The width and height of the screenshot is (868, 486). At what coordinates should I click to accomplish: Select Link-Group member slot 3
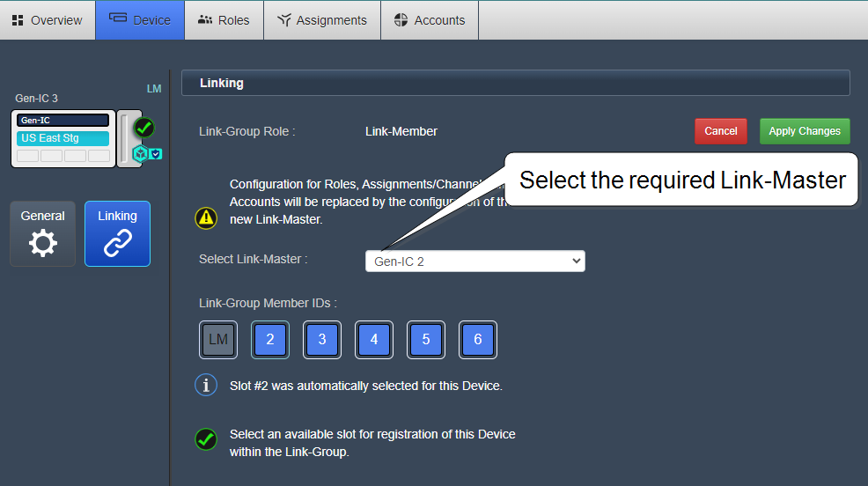coord(322,340)
